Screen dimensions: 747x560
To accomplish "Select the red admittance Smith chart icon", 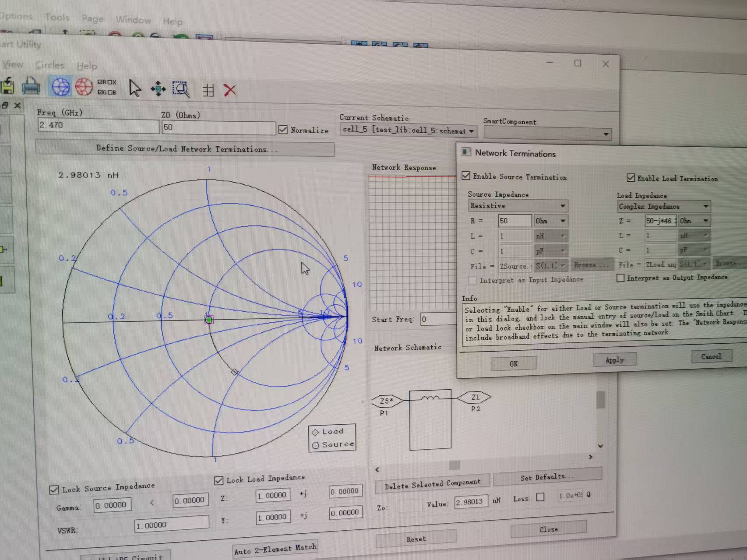I will 83,87.
